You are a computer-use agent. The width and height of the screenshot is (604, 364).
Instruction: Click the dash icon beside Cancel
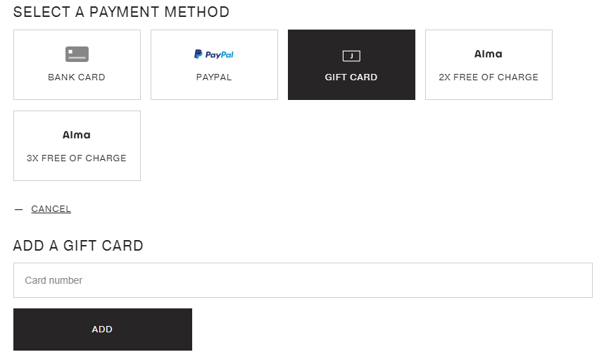pyautogui.click(x=18, y=209)
